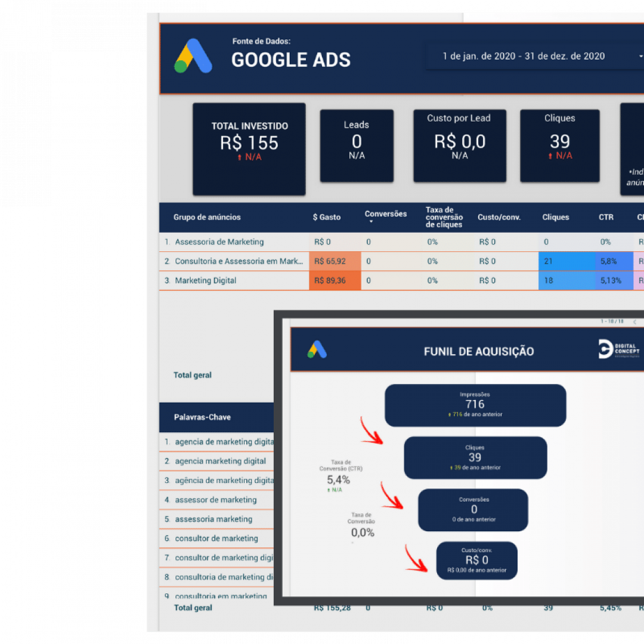Click the Digital Concept logo
This screenshot has width=644, height=644.
click(619, 349)
